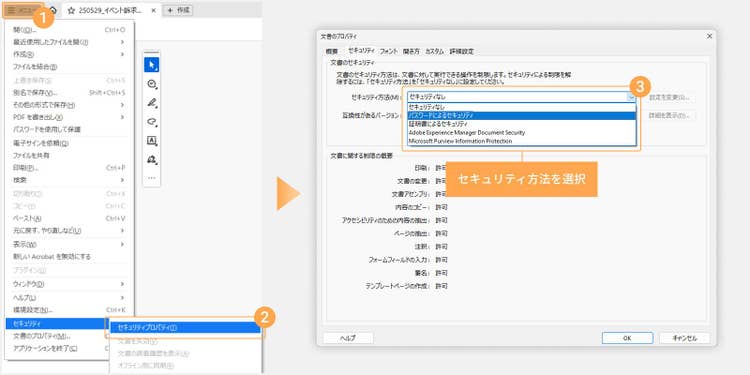
Task: Click the + 作成 button
Action: pos(178,10)
